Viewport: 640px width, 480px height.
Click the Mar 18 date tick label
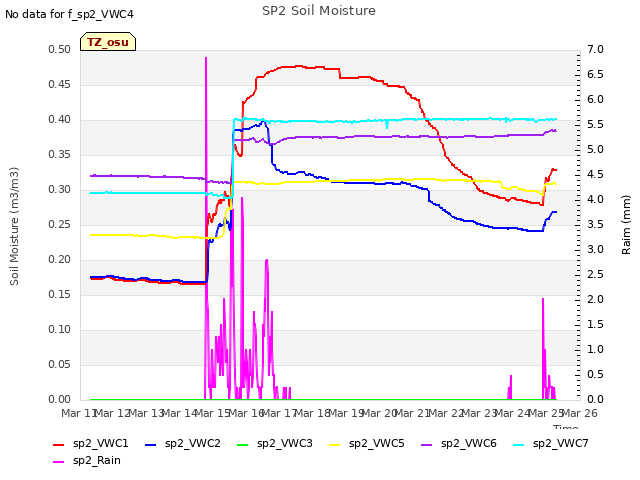[312, 413]
